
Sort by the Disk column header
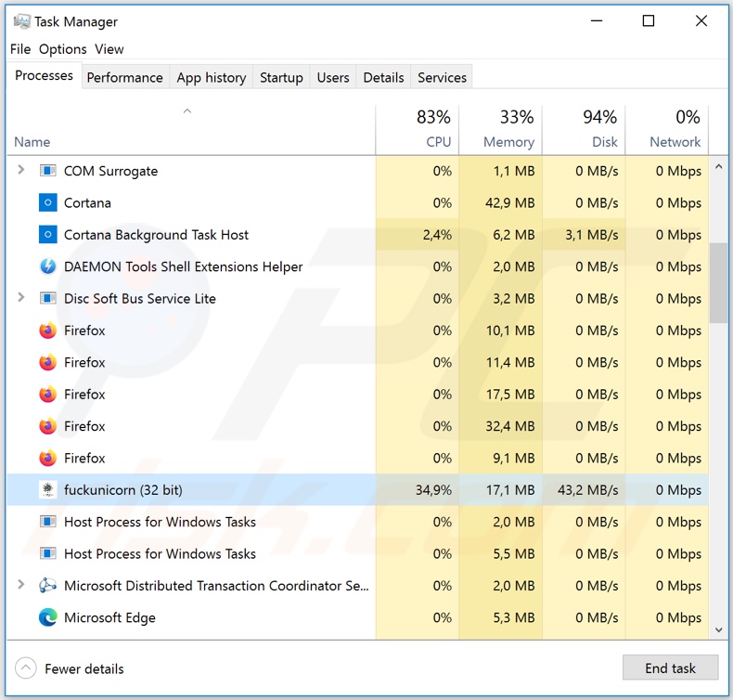[x=584, y=129]
